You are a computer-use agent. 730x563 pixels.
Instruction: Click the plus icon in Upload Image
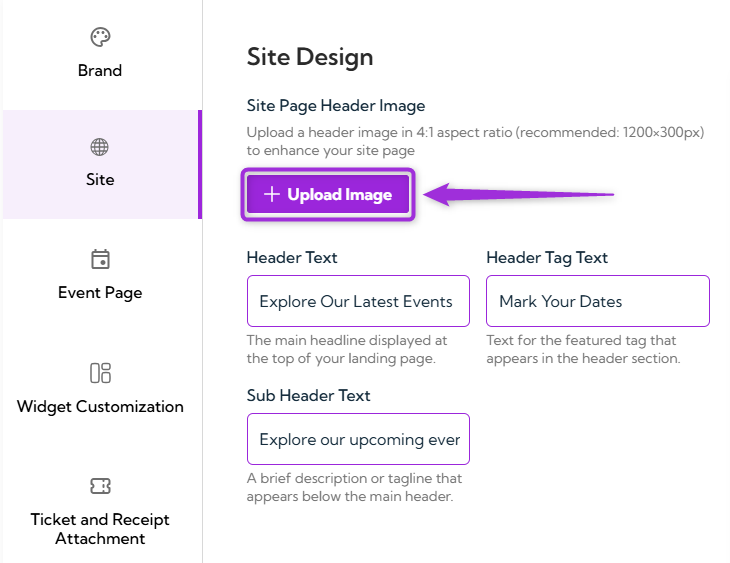[272, 194]
